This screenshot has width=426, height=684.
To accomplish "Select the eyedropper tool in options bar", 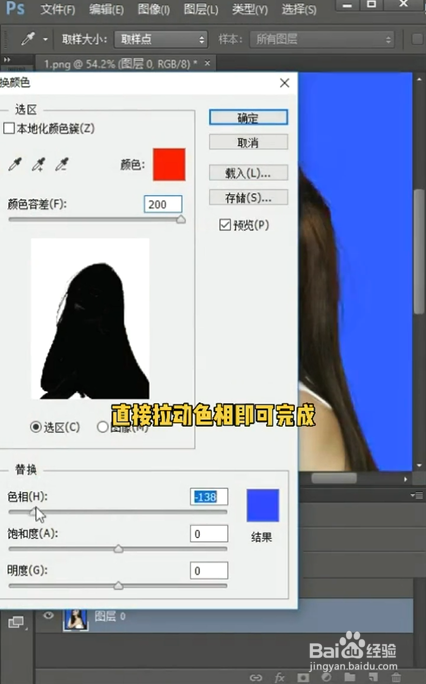I will coord(28,39).
